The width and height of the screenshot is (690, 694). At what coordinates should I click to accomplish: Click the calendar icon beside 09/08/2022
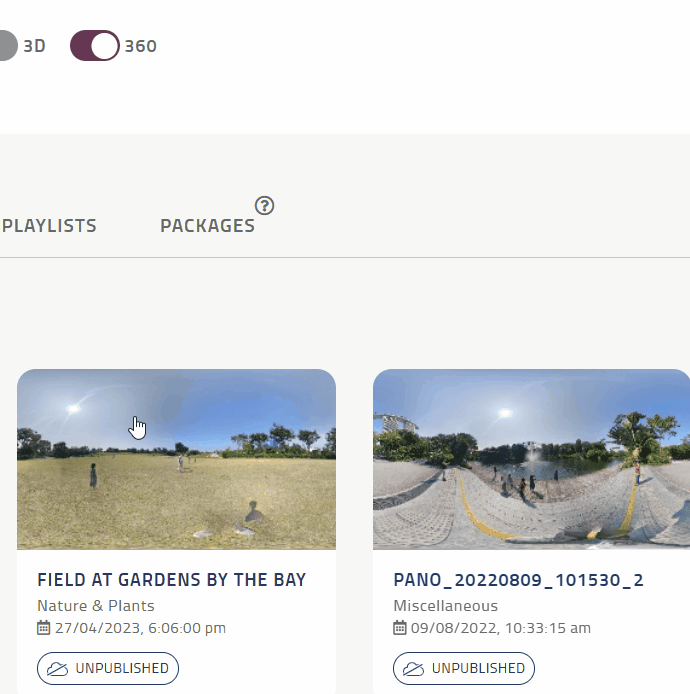tap(399, 628)
